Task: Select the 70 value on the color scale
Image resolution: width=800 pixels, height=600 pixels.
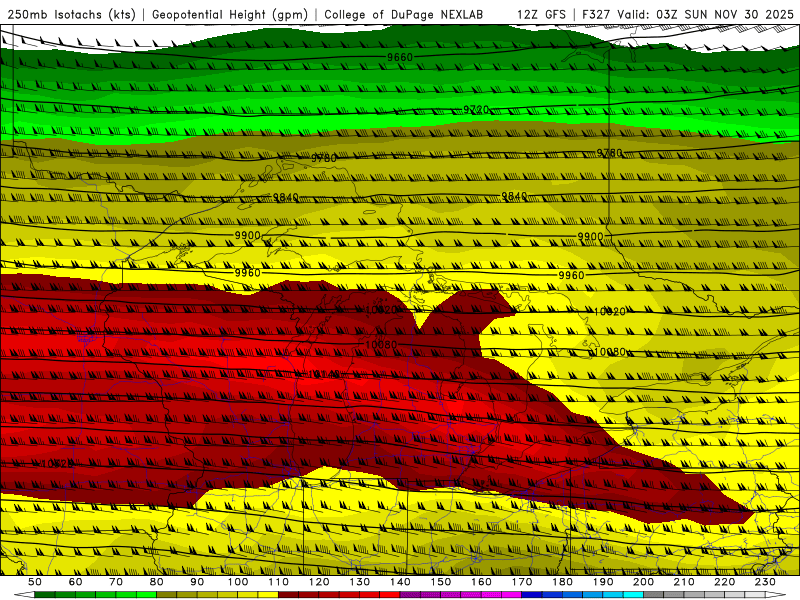Action: pyautogui.click(x=116, y=582)
